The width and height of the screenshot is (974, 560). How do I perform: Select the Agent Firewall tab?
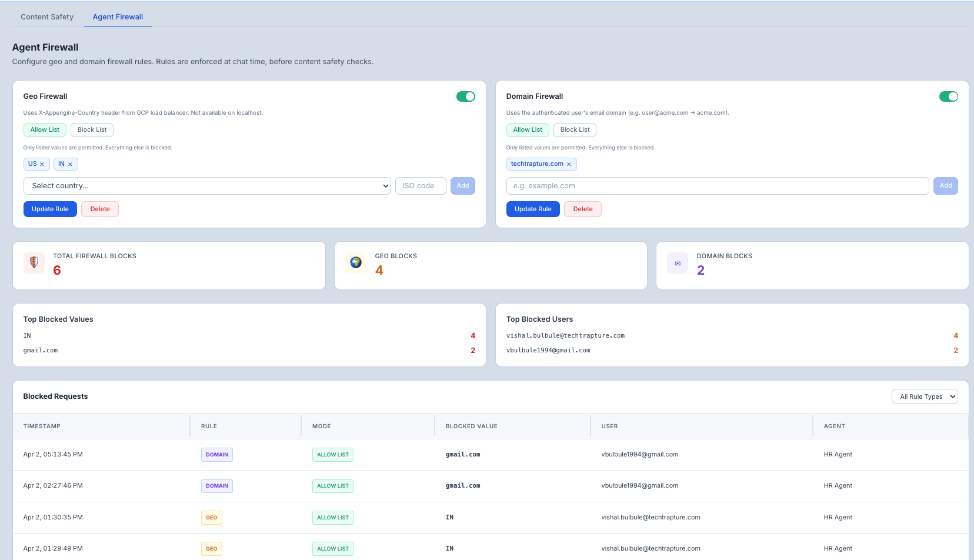(x=117, y=16)
